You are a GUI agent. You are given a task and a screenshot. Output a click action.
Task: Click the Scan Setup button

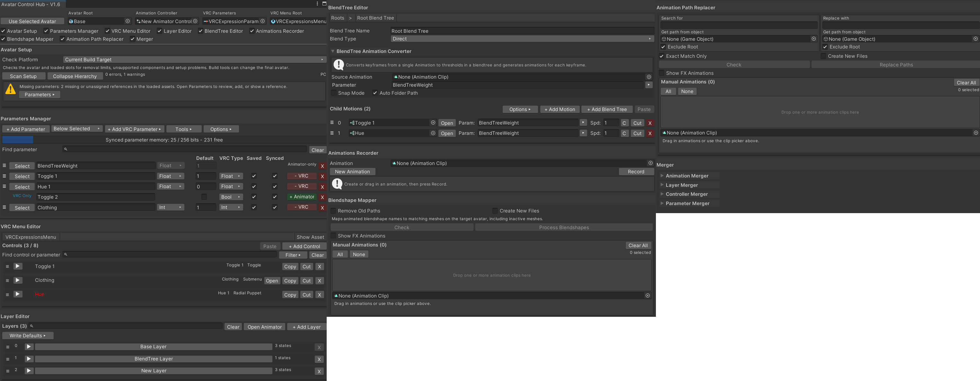[x=23, y=76]
